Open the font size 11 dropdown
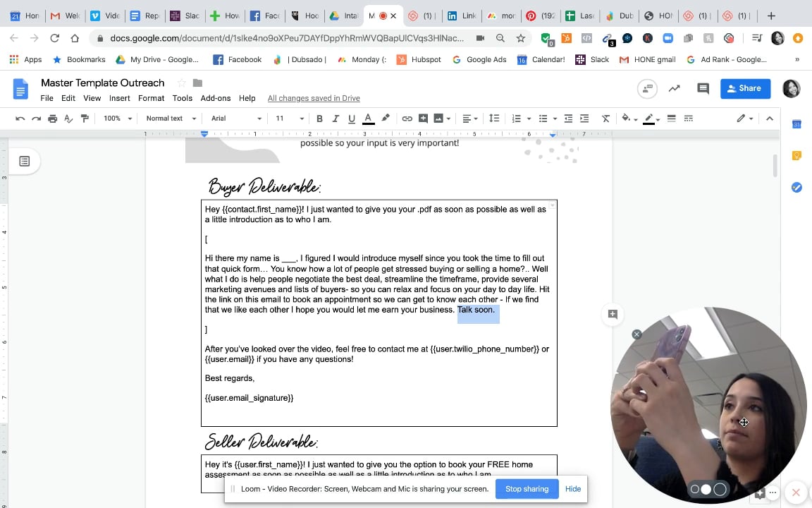Viewport: 812px width, 508px height. point(290,119)
